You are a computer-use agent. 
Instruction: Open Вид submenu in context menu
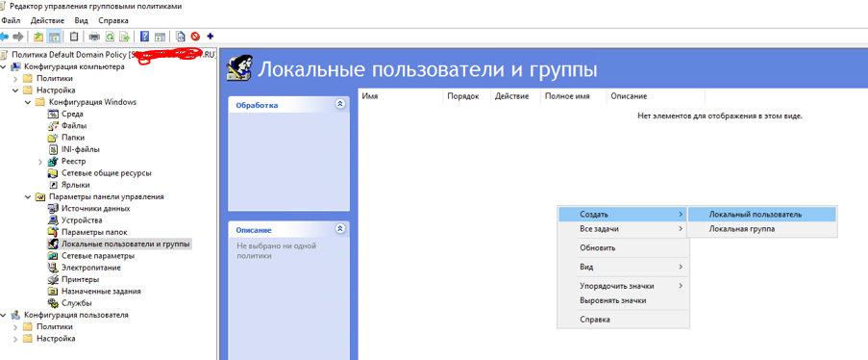(623, 267)
